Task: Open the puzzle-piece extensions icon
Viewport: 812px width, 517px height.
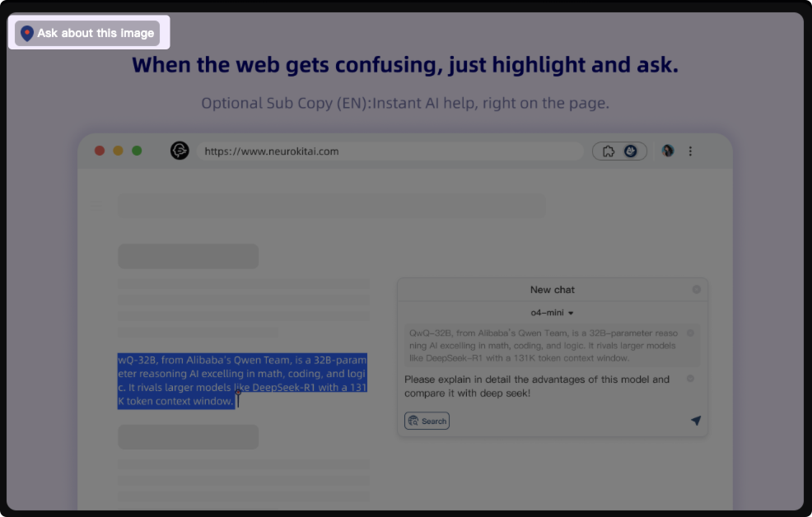Action: 609,151
